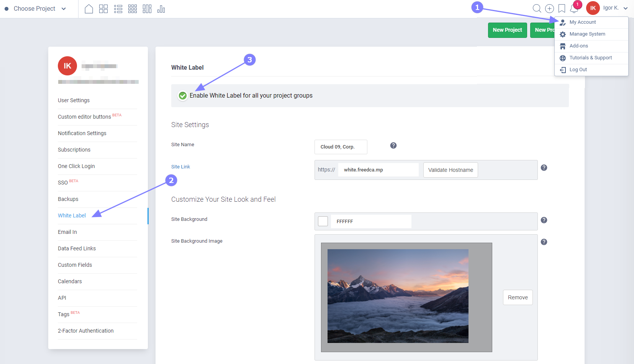
Task: Open the Site Background color swatch
Action: pos(323,221)
